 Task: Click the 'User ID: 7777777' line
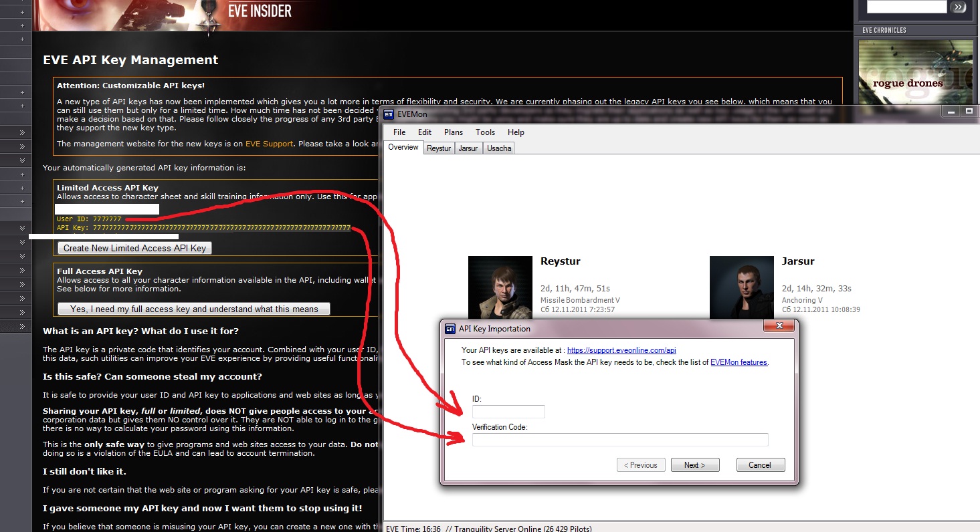pyautogui.click(x=89, y=219)
